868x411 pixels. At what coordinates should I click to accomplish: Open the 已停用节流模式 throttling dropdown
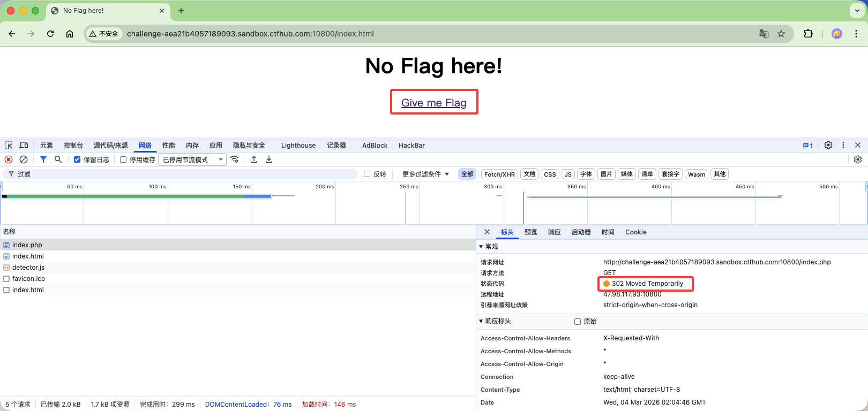[x=192, y=159]
